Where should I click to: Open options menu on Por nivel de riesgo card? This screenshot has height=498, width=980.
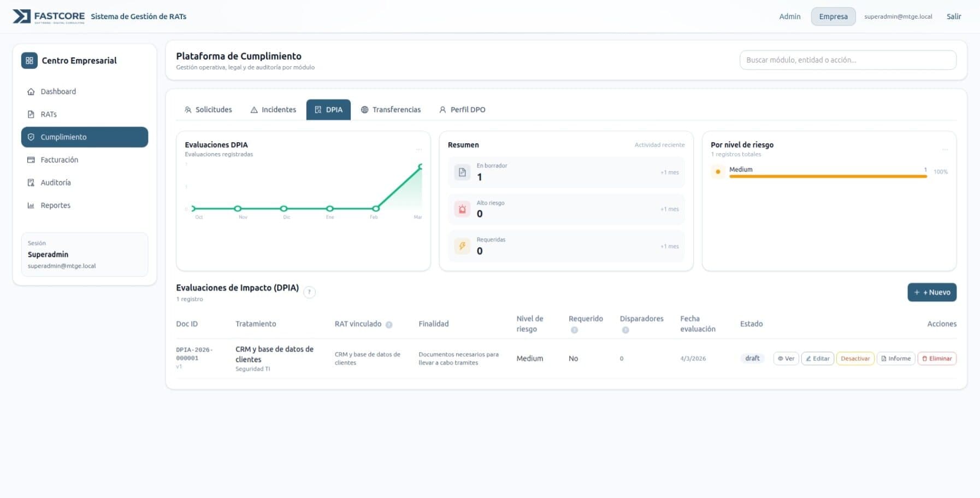pos(944,149)
